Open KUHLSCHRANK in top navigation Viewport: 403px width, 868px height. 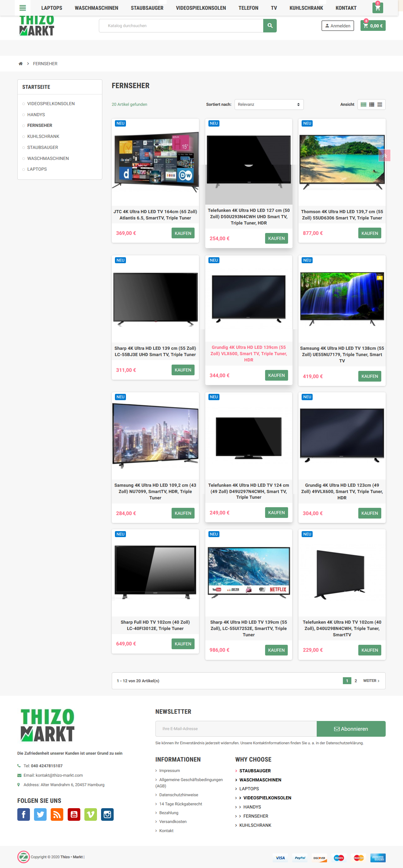point(306,8)
